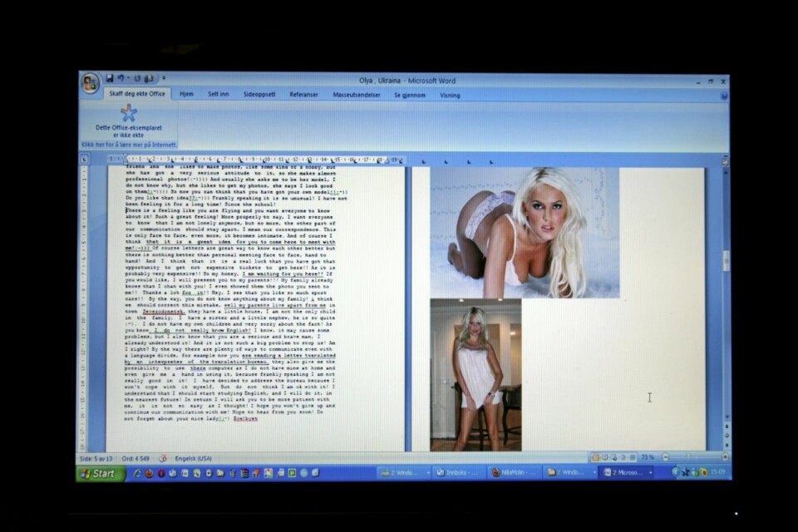
Task: Click the blonde woman's top photo
Action: (524, 232)
